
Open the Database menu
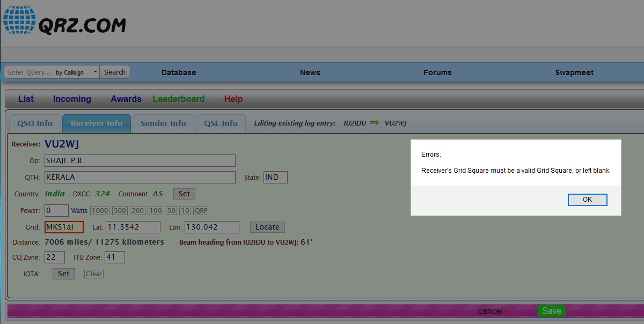179,72
